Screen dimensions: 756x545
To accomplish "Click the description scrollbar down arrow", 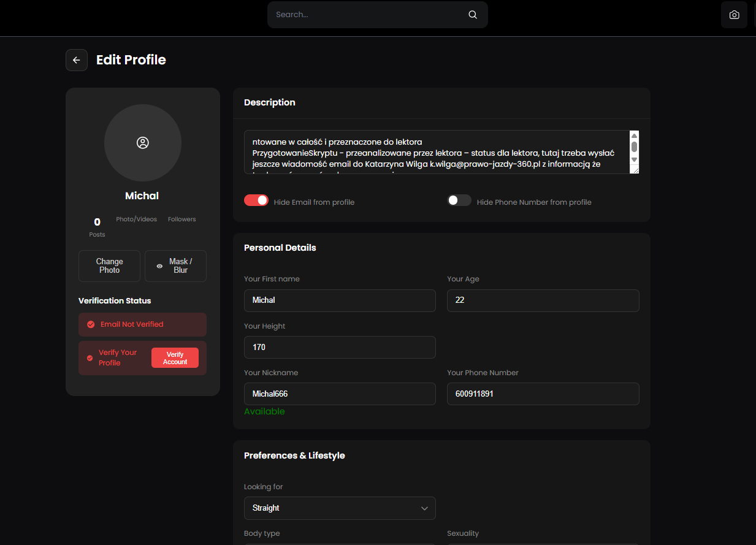I will click(x=634, y=159).
